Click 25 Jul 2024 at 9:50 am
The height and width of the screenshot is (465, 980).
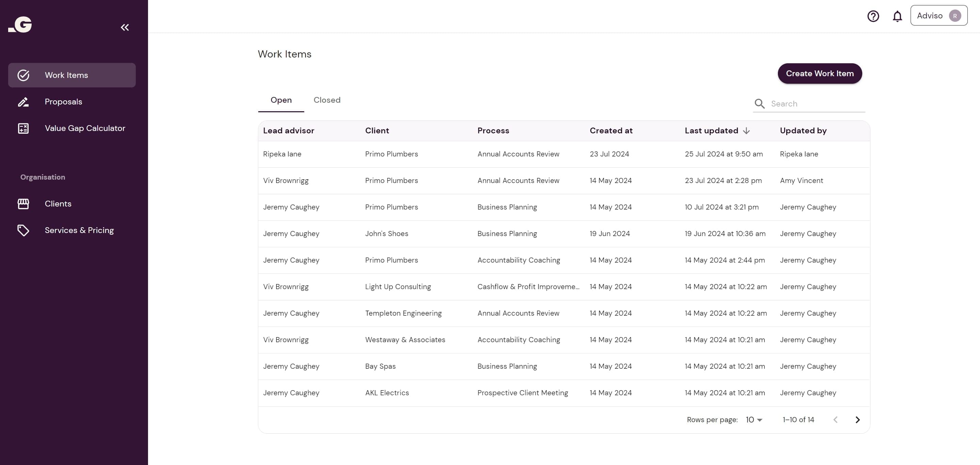coord(723,154)
